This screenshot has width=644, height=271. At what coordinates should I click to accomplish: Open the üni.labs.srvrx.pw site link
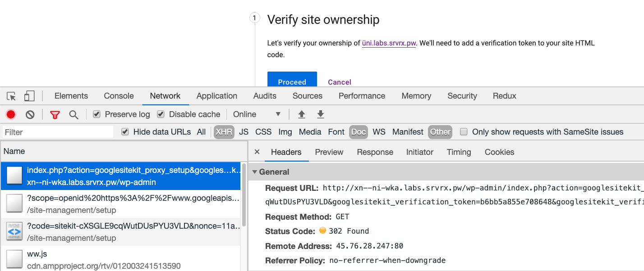(389, 43)
